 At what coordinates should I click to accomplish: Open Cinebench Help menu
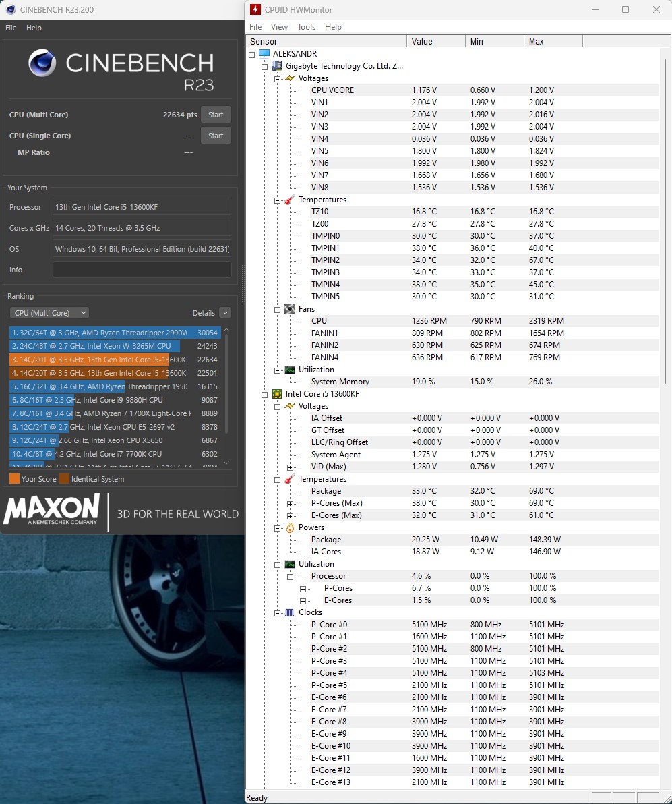pos(34,28)
